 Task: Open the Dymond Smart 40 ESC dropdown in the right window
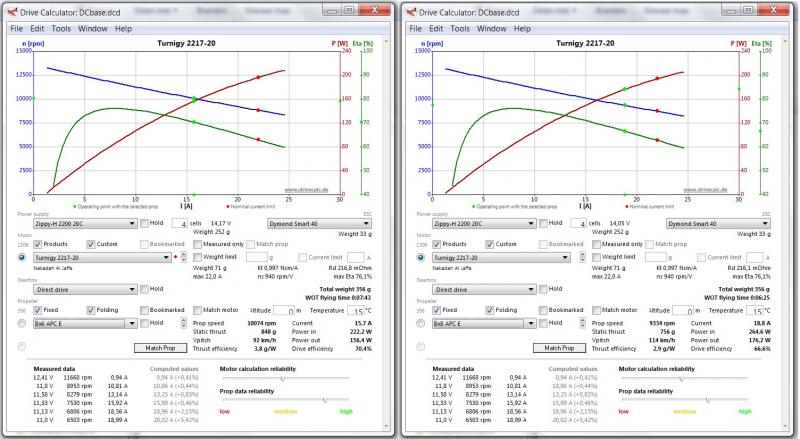[718, 224]
